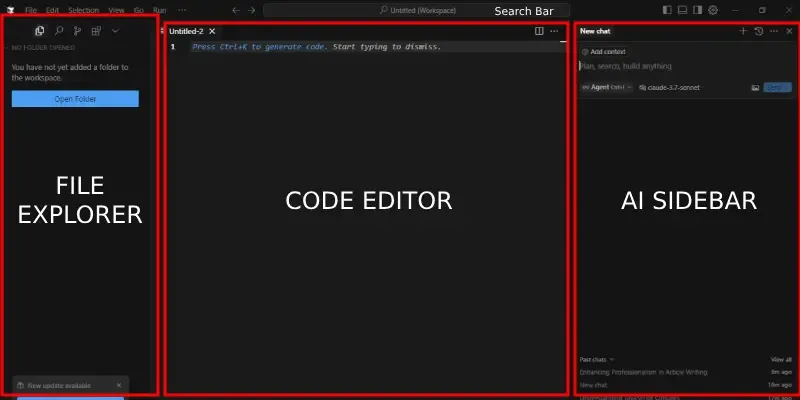Toggle the bottom panel layout icon
This screenshot has width=800, height=400.
[x=682, y=9]
